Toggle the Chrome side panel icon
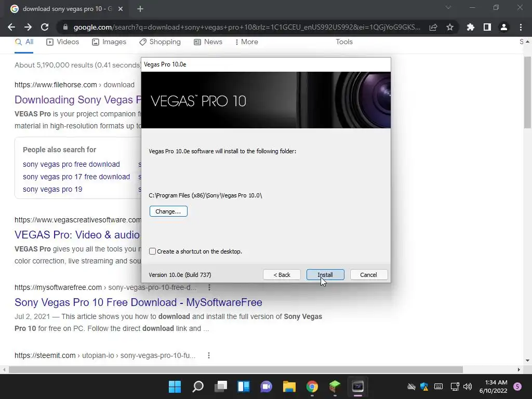 point(487,27)
